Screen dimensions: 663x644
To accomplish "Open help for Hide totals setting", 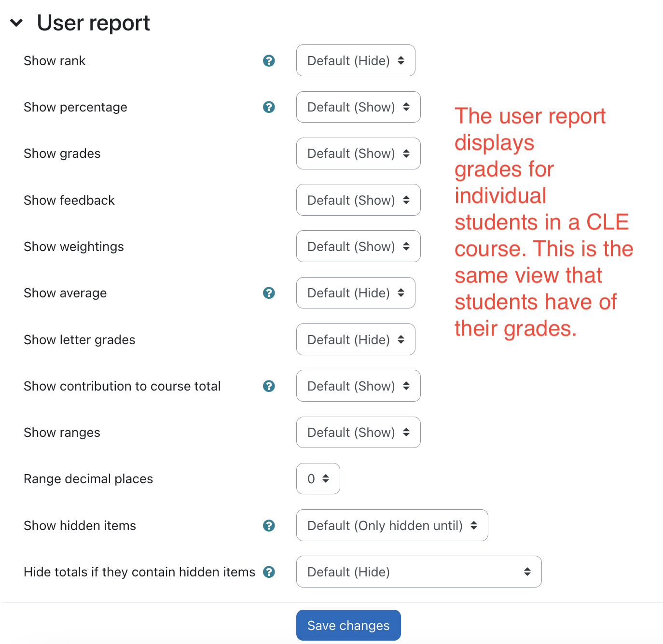I will [x=269, y=572].
